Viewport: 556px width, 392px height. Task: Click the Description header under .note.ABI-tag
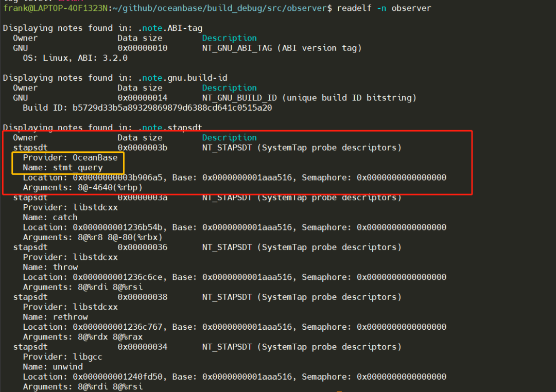click(x=230, y=38)
